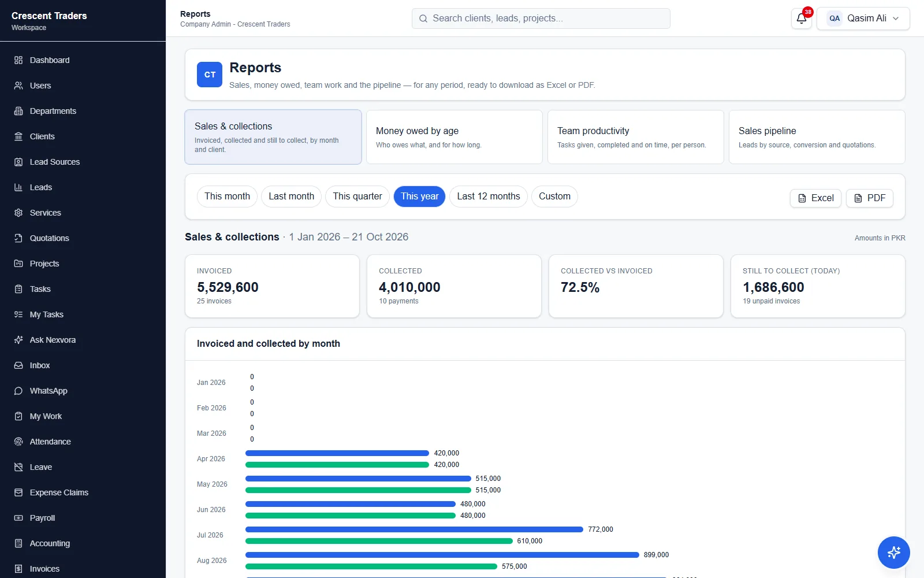This screenshot has width=924, height=578.
Task: Open My Work in sidebar
Action: pos(46,416)
